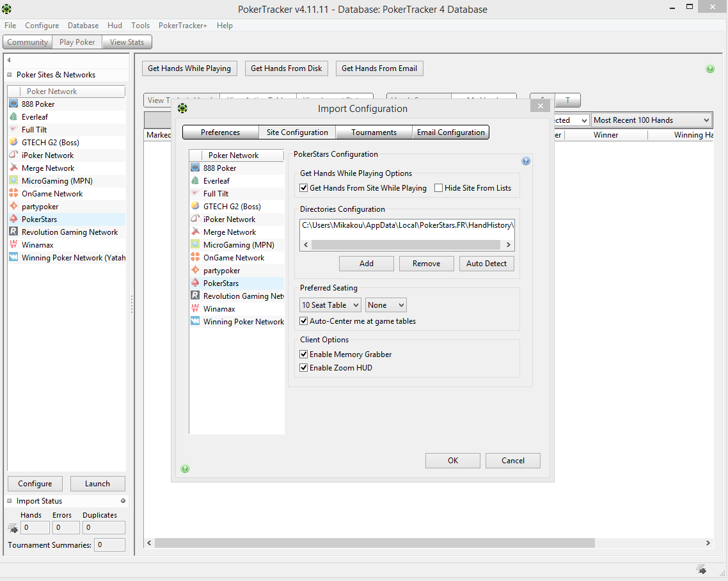Click the GTECH G2 (Boss) icon in the dialog list
This screenshot has height=581, width=728.
[196, 206]
